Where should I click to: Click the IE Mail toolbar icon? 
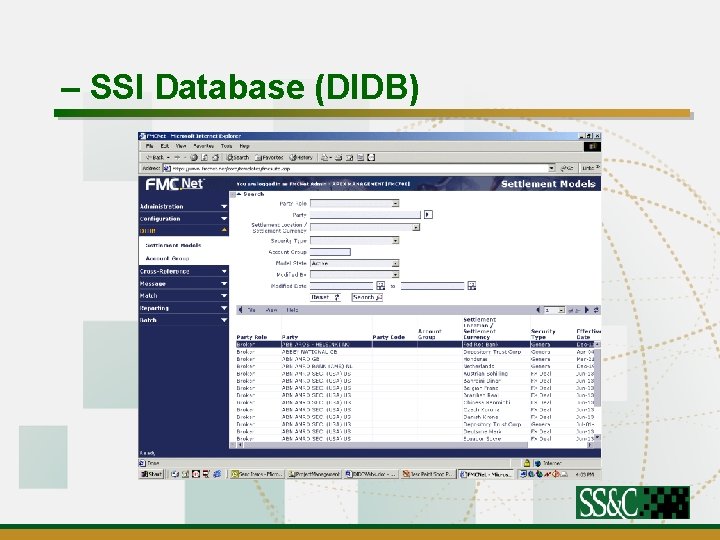pyautogui.click(x=325, y=158)
